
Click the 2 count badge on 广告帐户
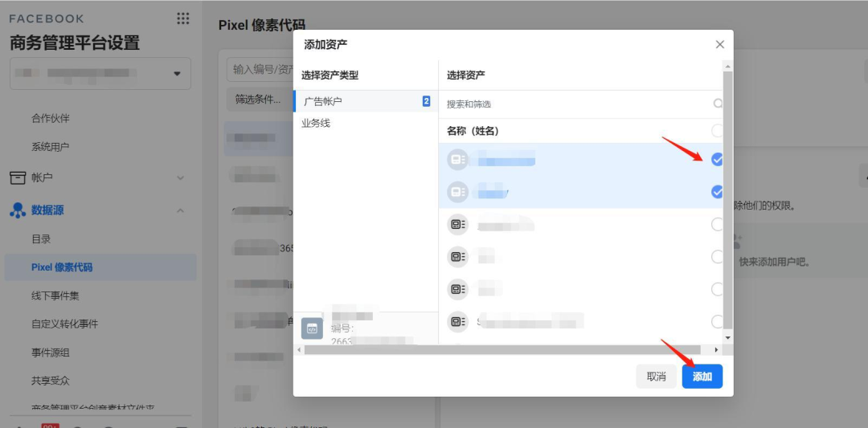pos(426,101)
